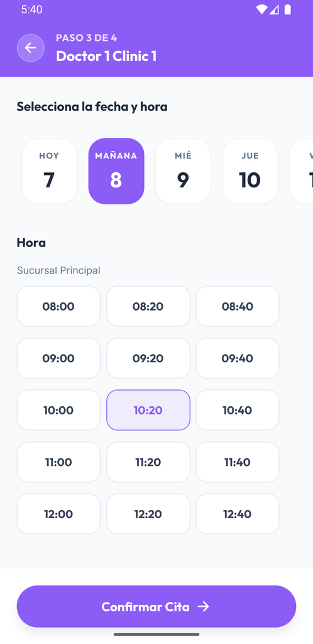Choose the 11:40 time slot
The width and height of the screenshot is (313, 644).
[238, 462]
